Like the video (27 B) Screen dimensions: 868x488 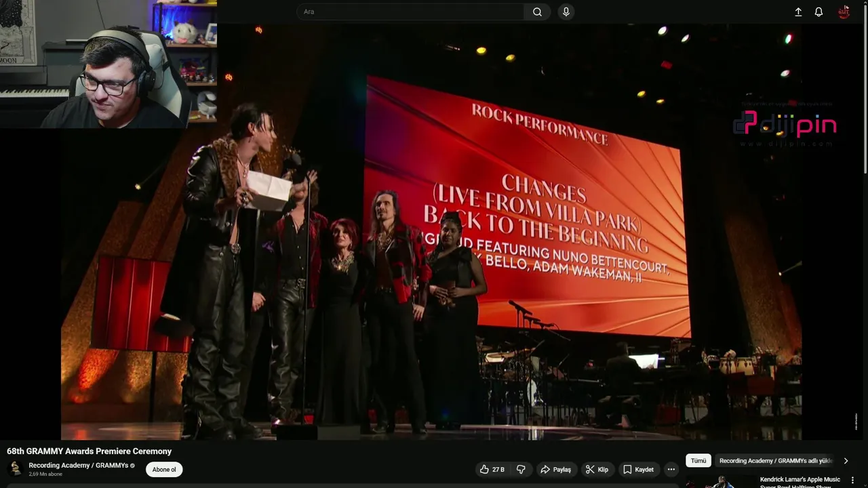pos(493,469)
